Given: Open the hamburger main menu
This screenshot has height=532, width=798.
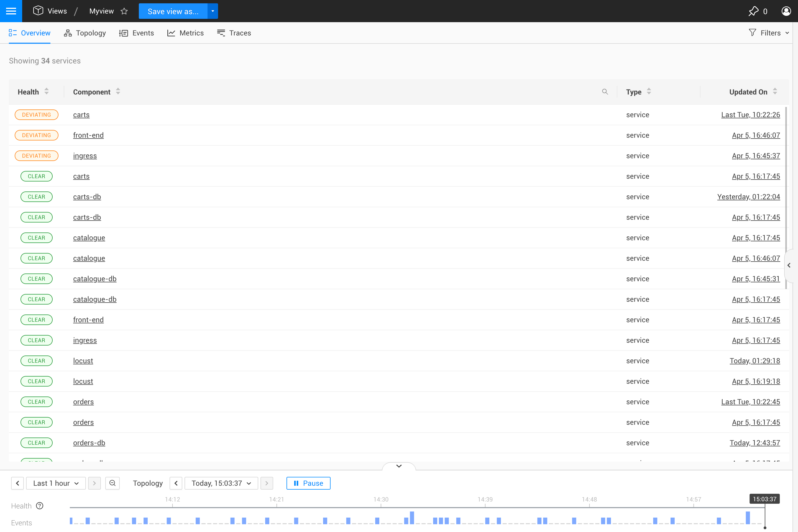Looking at the screenshot, I should [11, 11].
